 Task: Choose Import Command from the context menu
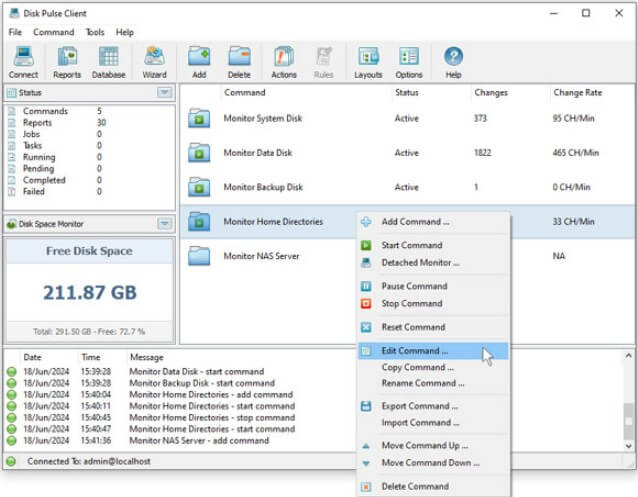pos(433,423)
